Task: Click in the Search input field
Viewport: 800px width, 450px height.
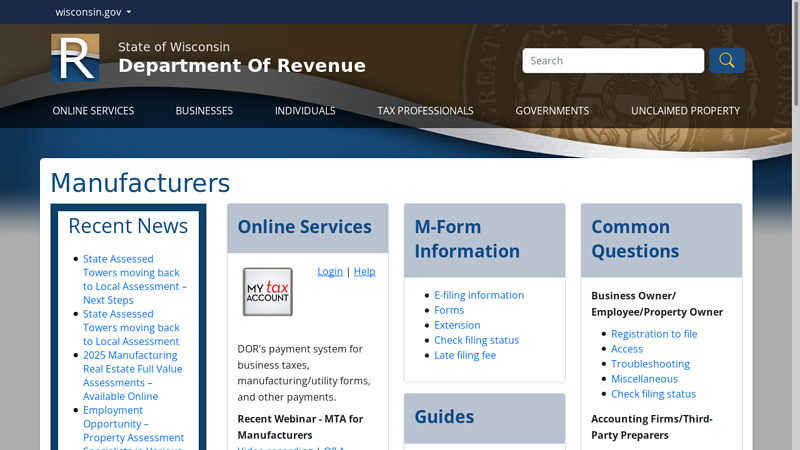Action: 613,61
